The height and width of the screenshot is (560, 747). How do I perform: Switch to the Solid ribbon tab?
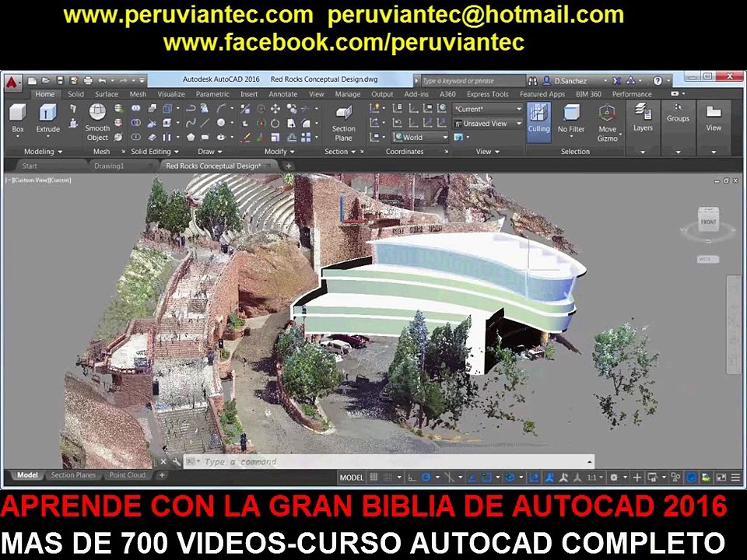tap(75, 94)
